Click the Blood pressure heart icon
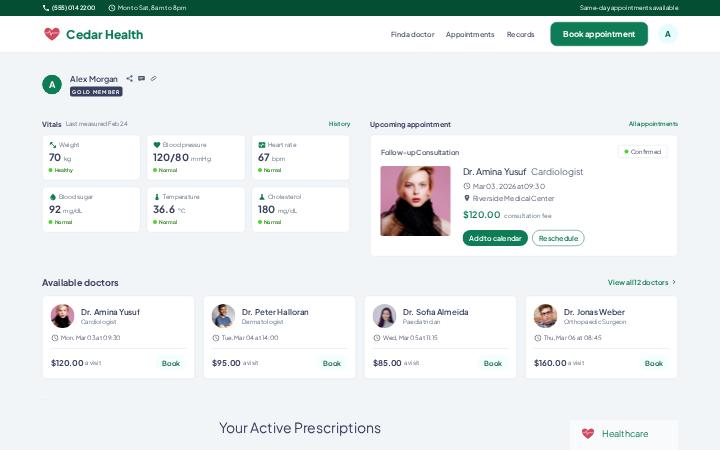The height and width of the screenshot is (450, 720). pos(157,145)
